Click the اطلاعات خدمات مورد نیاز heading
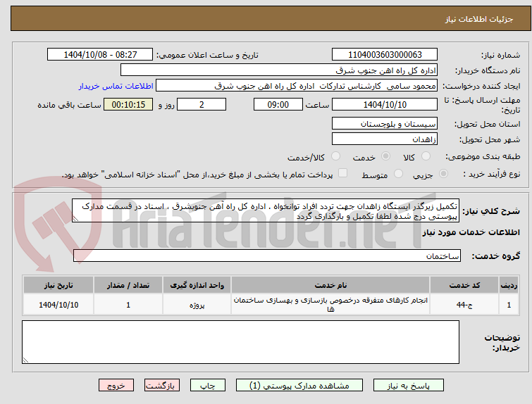This screenshot has height=404, width=532. click(x=471, y=232)
